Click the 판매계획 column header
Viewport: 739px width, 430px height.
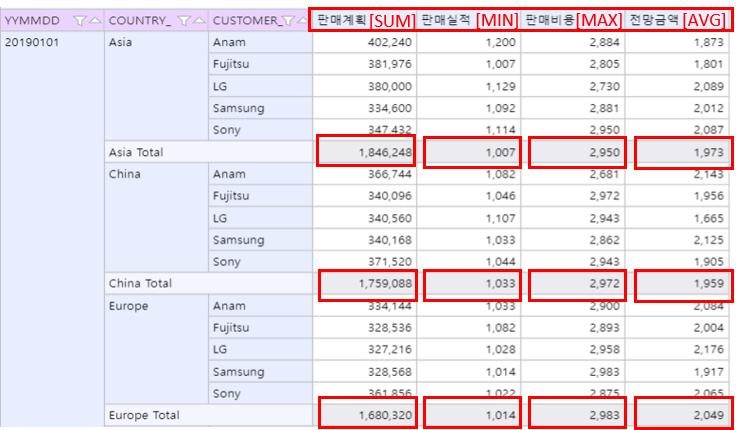[x=364, y=20]
